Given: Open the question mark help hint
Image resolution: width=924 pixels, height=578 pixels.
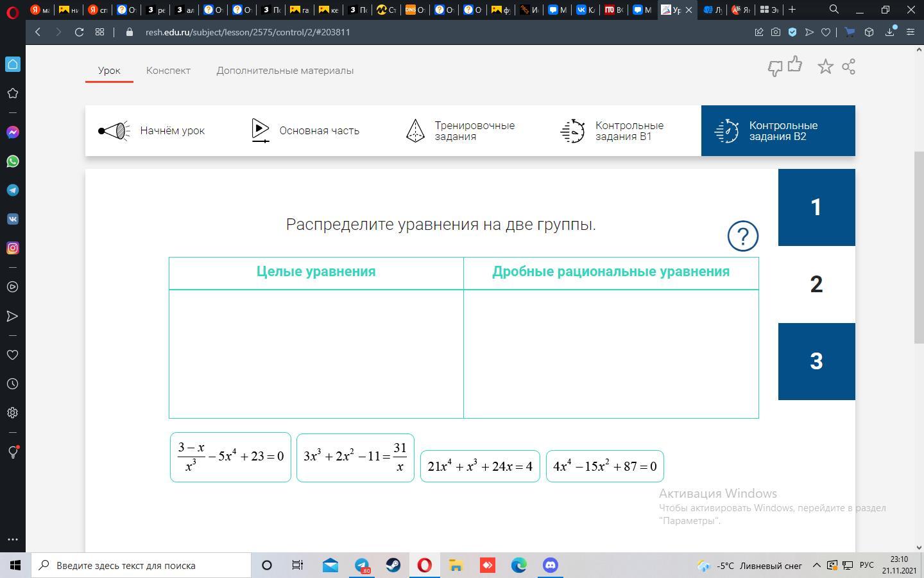Looking at the screenshot, I should coord(743,236).
